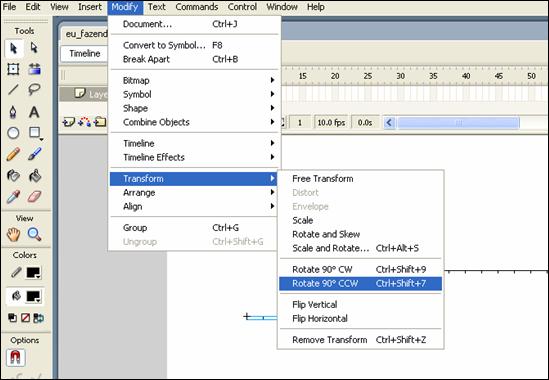Select the Brush tool
This screenshot has width=549, height=380.
pos(34,154)
